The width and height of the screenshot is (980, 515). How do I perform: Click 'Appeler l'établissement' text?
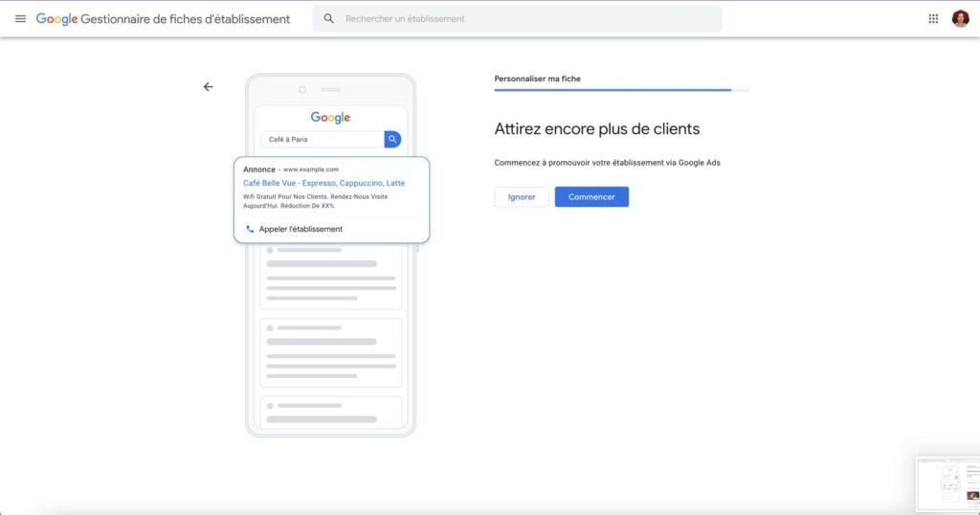(x=301, y=230)
